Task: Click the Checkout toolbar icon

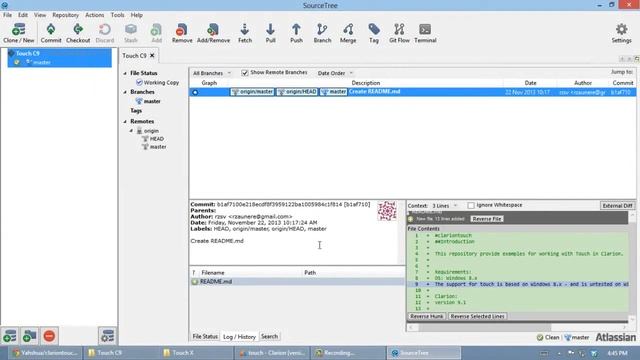Action: [x=78, y=33]
